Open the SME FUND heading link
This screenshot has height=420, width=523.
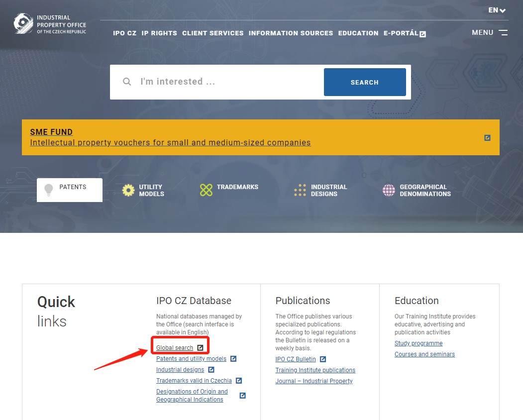click(51, 132)
